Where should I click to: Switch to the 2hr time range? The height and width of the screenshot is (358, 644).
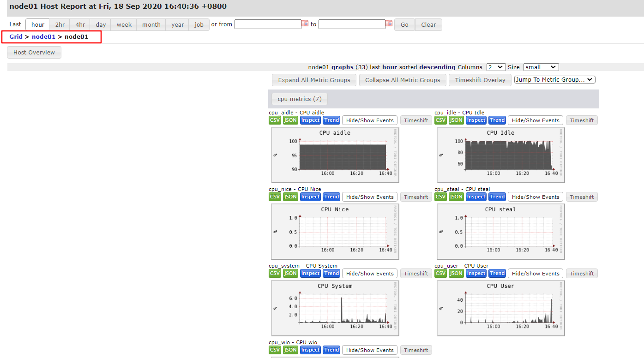coord(60,25)
